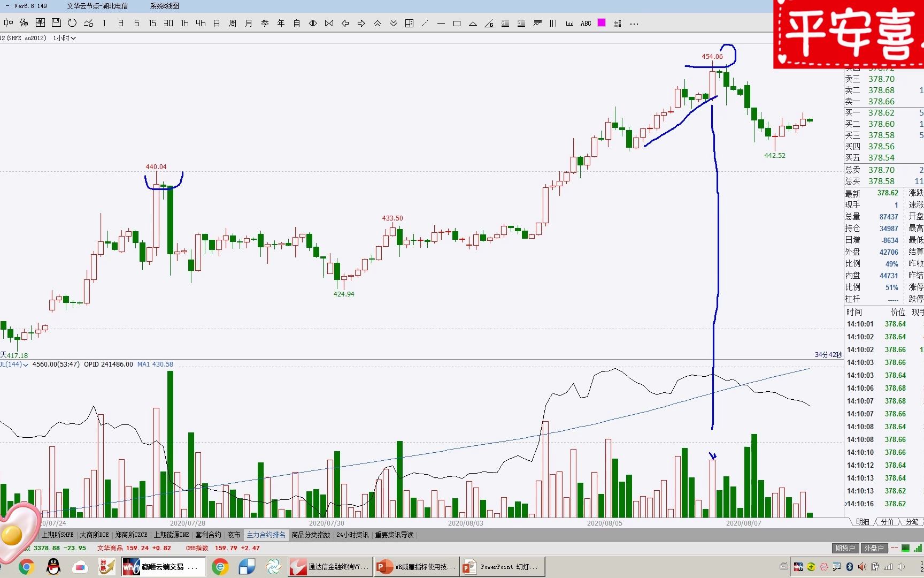Click the 买一 378.62 bid price row
Screen dimensions: 924x578
[884, 113]
